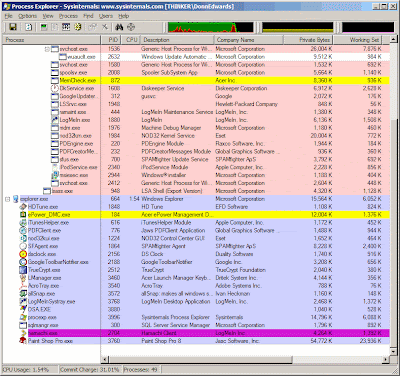This screenshot has height=376, width=400.
Task: Click the AcroTray.exe Adobe icon
Action: (23, 286)
